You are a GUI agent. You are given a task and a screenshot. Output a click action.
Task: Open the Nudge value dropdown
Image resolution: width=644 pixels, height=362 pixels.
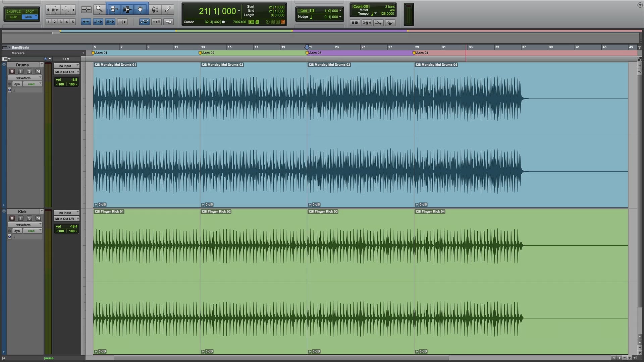pyautogui.click(x=340, y=17)
